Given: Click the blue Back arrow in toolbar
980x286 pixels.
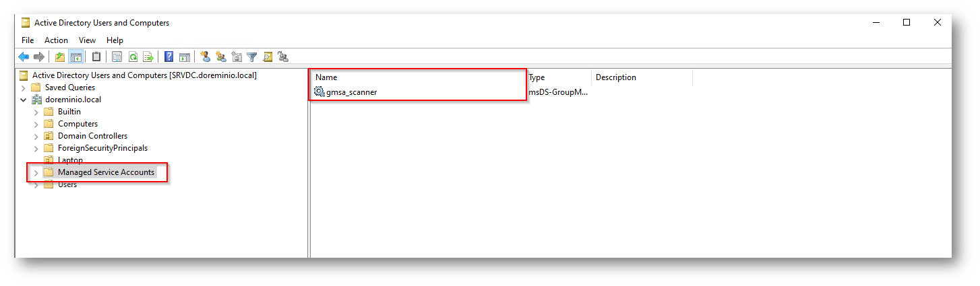Looking at the screenshot, I should [24, 57].
